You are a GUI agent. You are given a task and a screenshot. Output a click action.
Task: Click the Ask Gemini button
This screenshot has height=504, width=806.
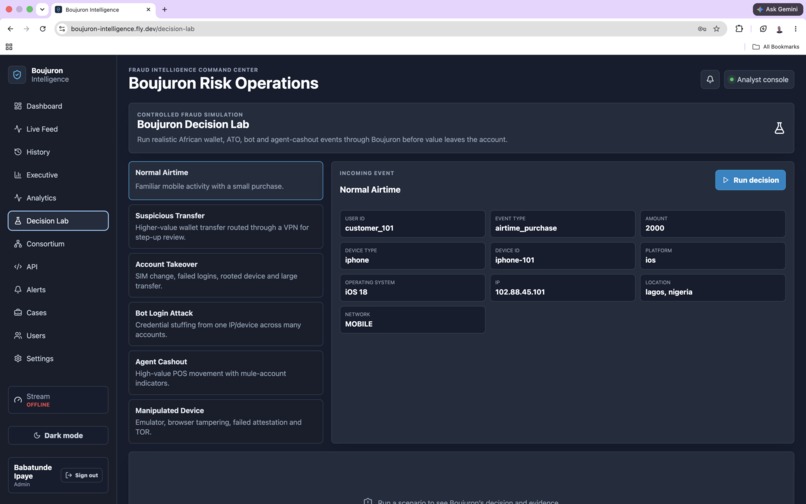click(x=777, y=9)
